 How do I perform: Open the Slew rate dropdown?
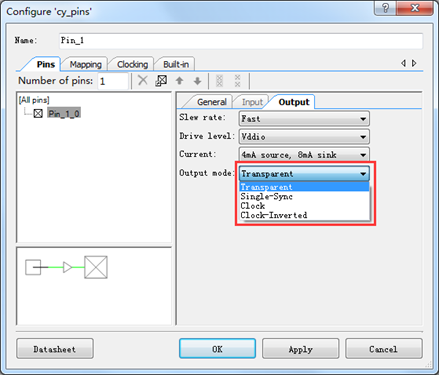pyautogui.click(x=304, y=119)
